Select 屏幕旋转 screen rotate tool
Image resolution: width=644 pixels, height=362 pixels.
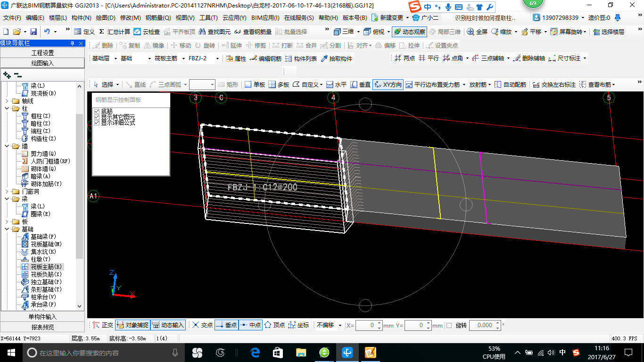coord(568,32)
